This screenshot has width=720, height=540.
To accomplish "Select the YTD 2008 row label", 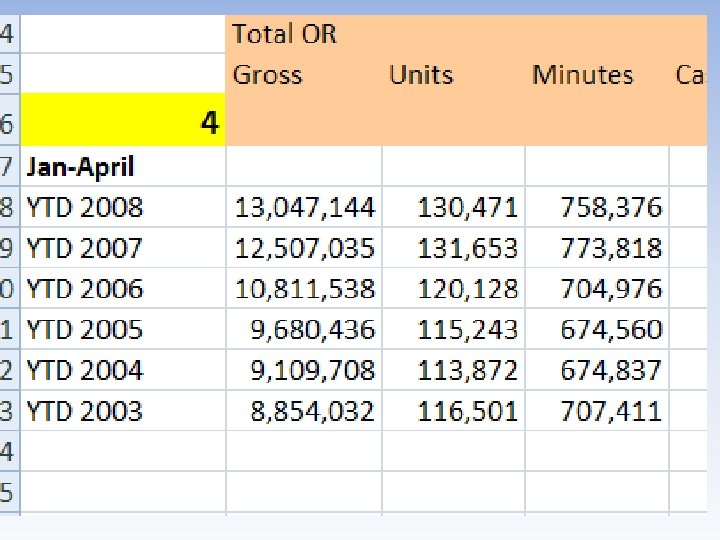I will 85,207.
